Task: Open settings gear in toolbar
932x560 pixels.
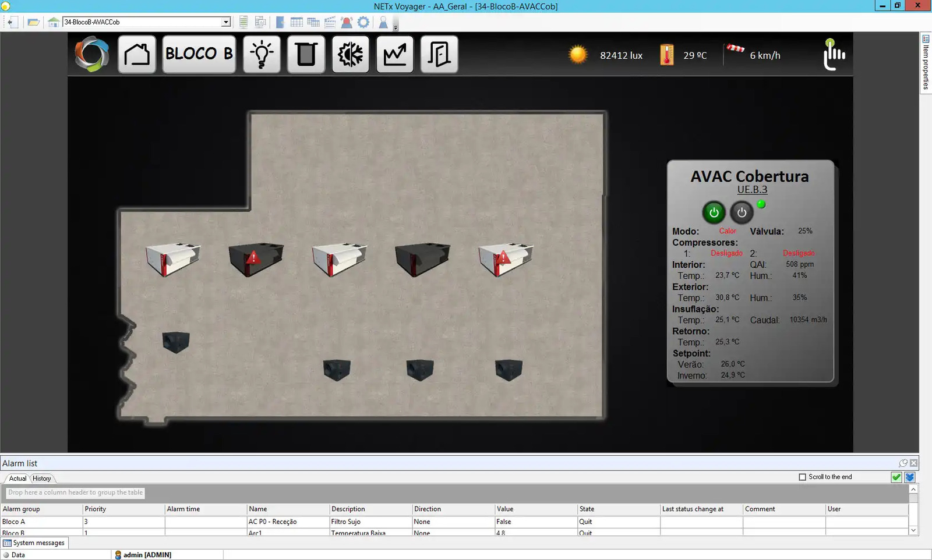Action: (x=363, y=22)
